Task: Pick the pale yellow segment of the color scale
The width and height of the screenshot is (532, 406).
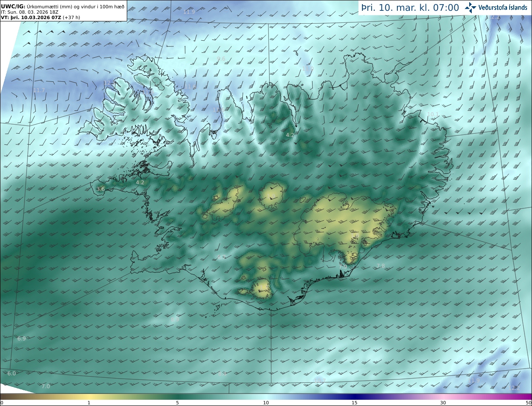Action: pos(89,396)
